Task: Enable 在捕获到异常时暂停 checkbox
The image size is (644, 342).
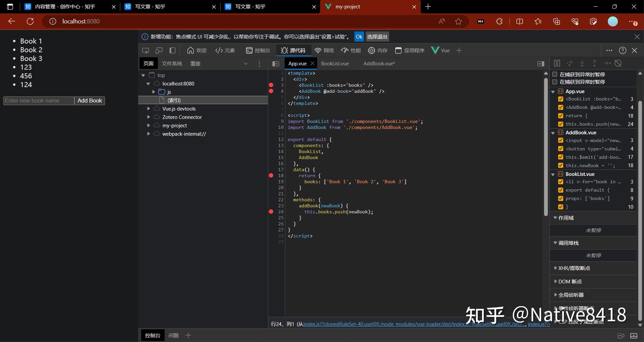Action: click(x=555, y=74)
